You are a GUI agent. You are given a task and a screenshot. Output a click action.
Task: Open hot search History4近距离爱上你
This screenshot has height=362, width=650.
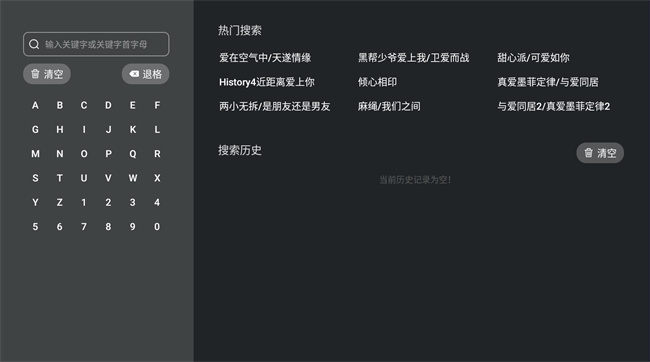pyautogui.click(x=267, y=82)
